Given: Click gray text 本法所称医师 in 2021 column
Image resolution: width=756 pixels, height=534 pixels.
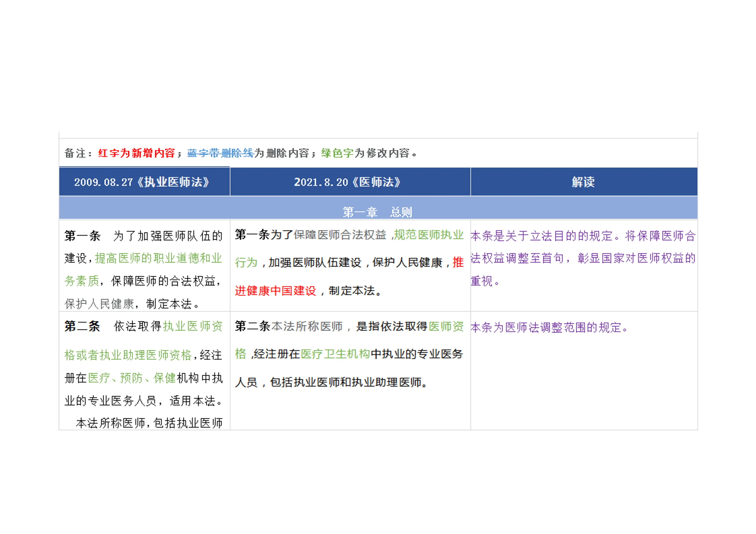Looking at the screenshot, I should [307, 326].
